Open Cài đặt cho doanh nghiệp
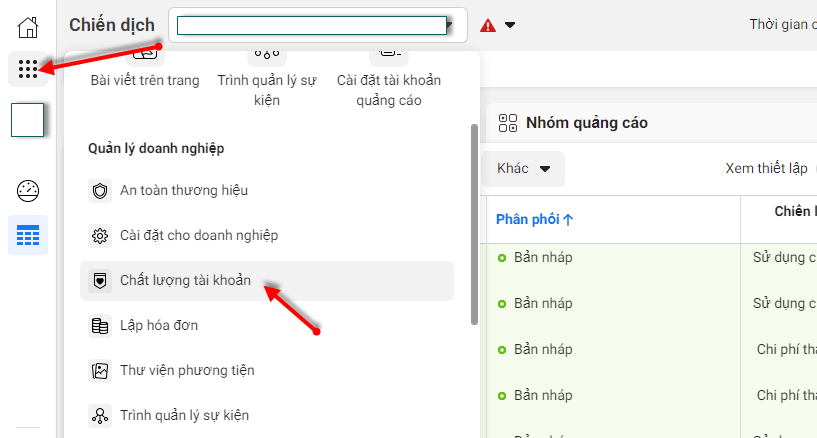This screenshot has height=438, width=817. [x=267, y=235]
